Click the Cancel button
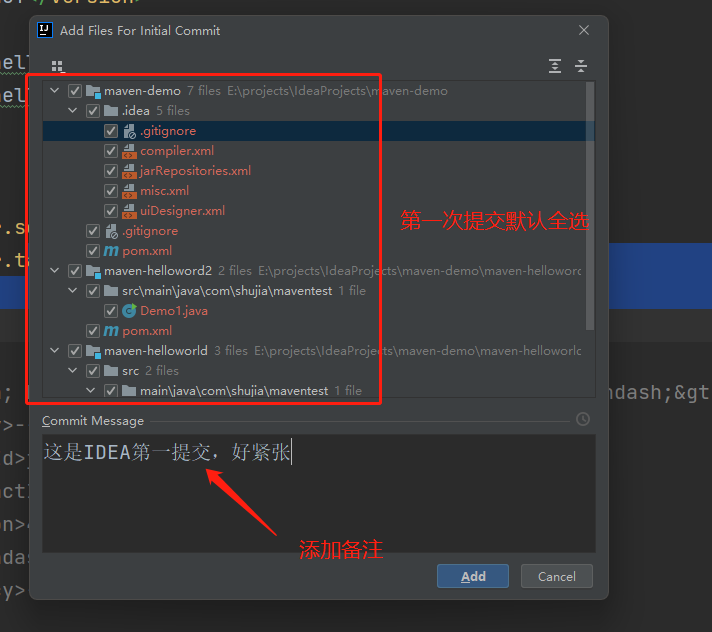Image resolution: width=712 pixels, height=632 pixels. [x=557, y=576]
